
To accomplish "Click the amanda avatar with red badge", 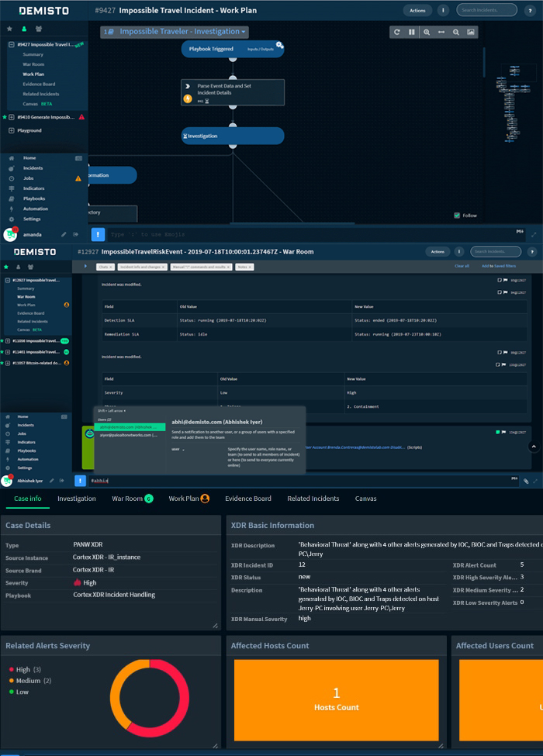I will click(x=10, y=234).
